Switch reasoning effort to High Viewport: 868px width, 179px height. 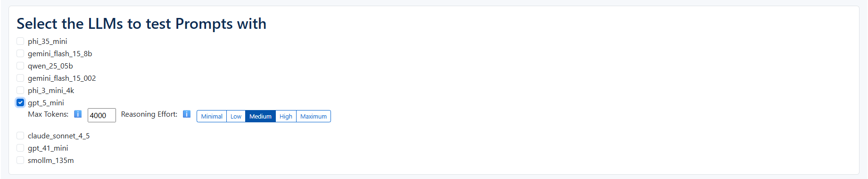tap(286, 116)
